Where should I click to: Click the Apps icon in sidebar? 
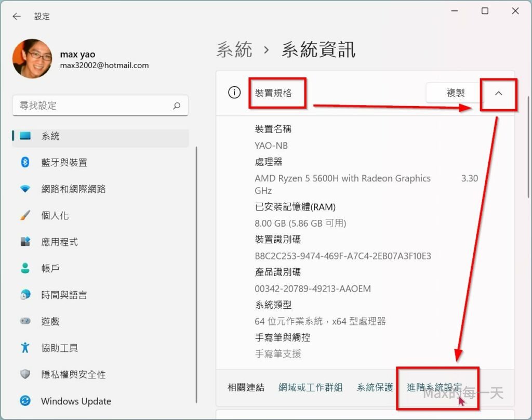[x=25, y=242]
